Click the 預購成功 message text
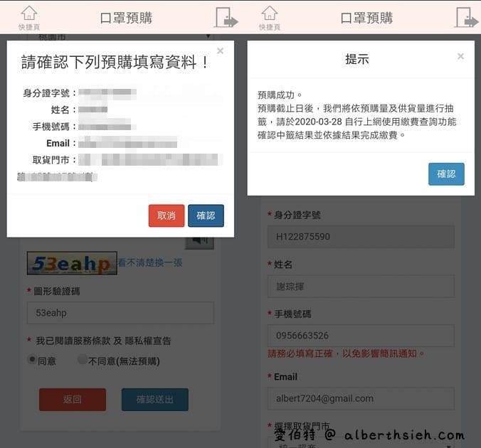 pos(280,95)
